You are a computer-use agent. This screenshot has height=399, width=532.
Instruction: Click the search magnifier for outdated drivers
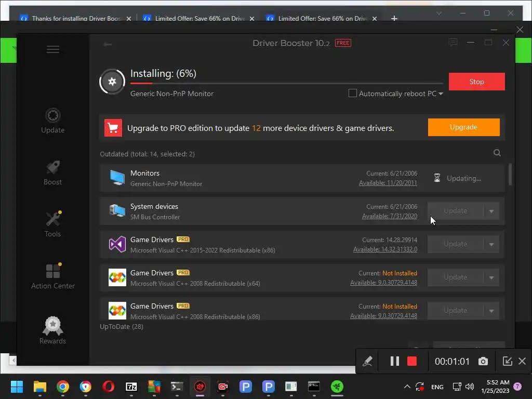(497, 153)
